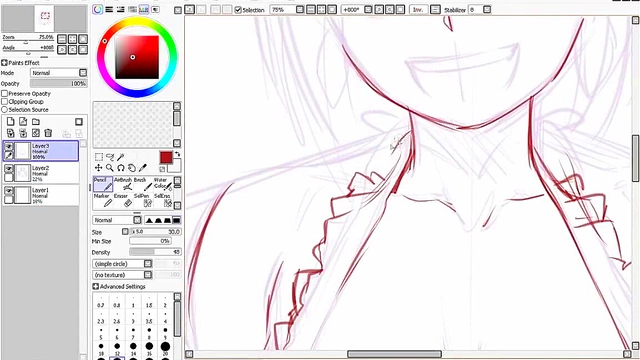Open the no texture dropdown
Viewport: 640px width, 360px height.
(x=122, y=275)
